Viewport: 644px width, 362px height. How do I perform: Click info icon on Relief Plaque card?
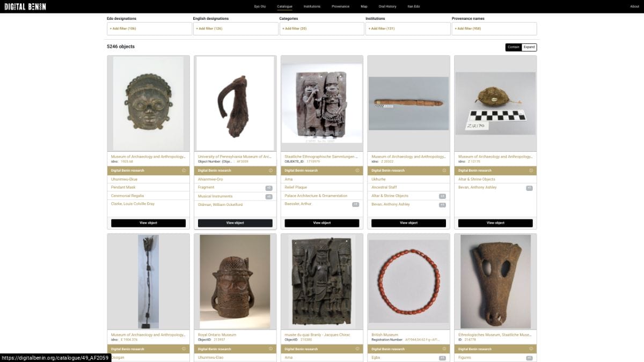[357, 171]
